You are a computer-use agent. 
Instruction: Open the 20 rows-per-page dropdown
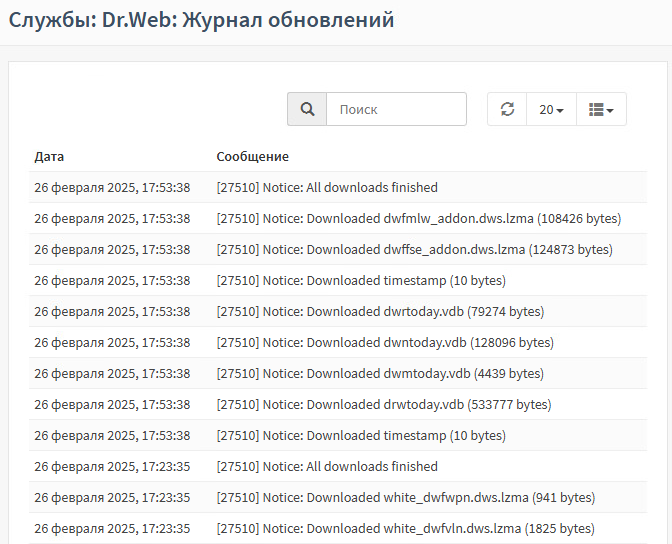pos(551,109)
